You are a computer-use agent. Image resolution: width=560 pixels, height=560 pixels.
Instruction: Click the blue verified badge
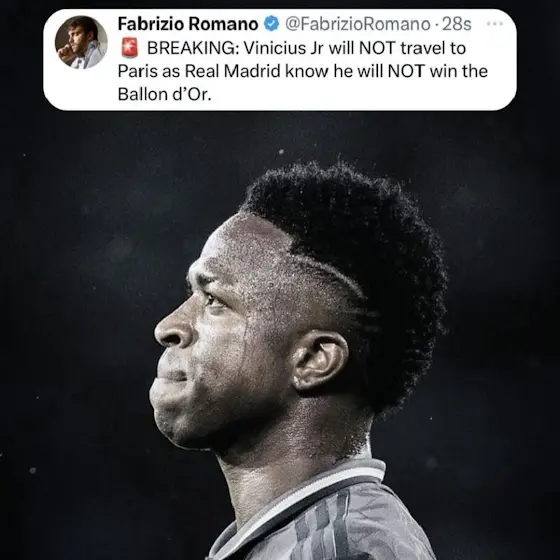point(271,24)
